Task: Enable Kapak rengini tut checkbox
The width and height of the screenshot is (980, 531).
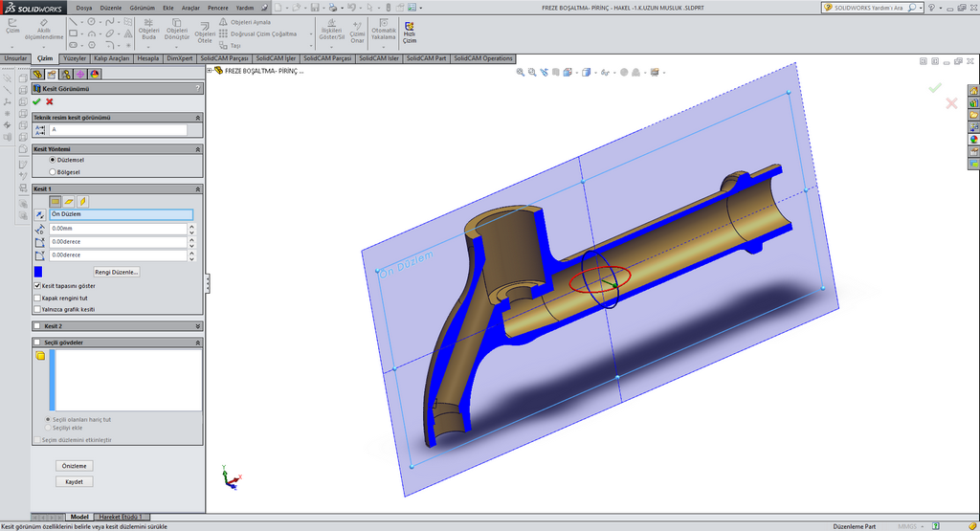Action: [x=37, y=298]
